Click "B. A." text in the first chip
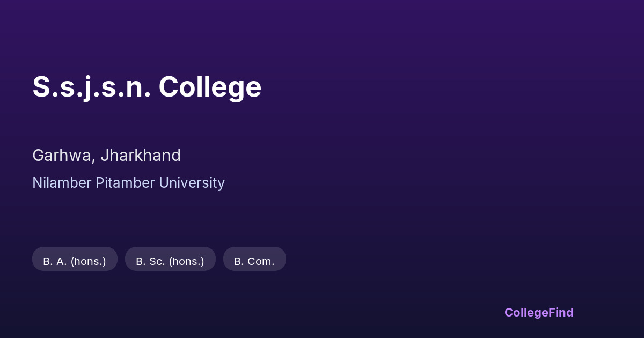644x338 pixels. coord(55,262)
